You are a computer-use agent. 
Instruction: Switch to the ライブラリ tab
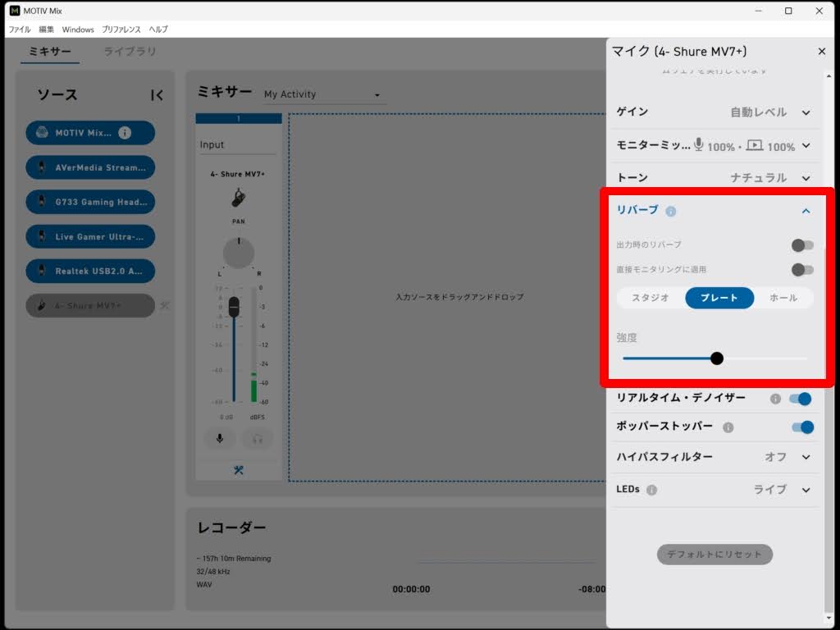click(x=130, y=52)
